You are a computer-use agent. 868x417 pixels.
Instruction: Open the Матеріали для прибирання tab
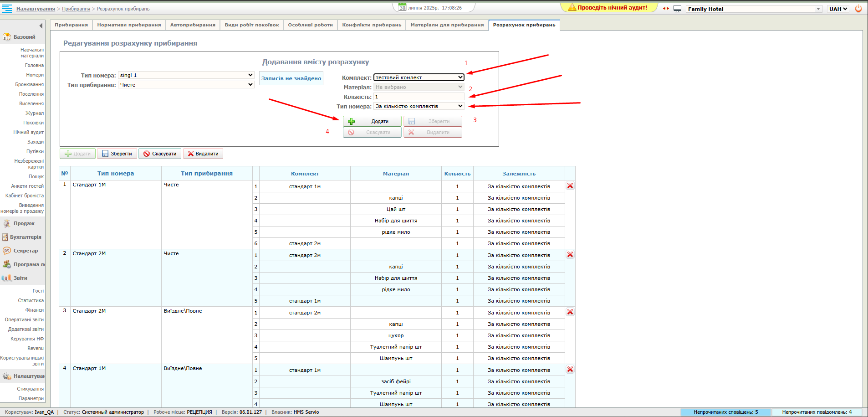click(447, 25)
